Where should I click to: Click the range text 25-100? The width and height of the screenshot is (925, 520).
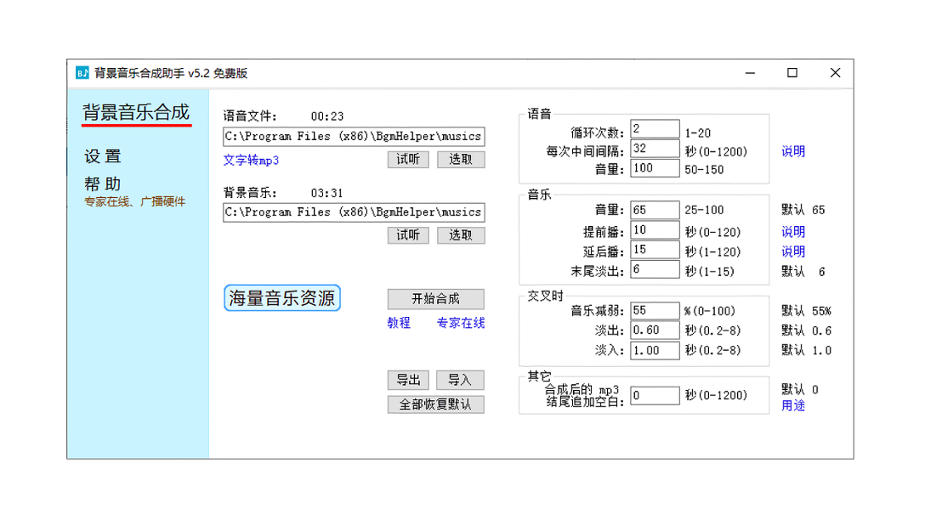(x=704, y=210)
